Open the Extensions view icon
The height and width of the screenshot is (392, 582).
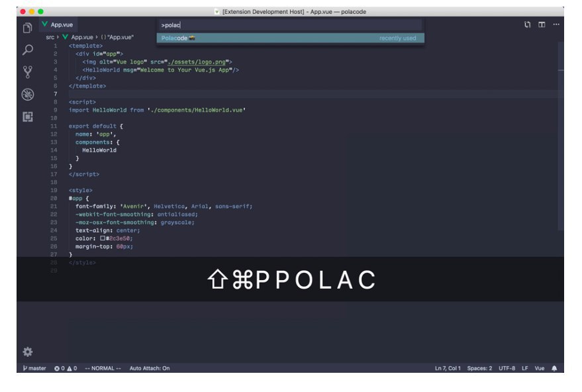coord(27,117)
